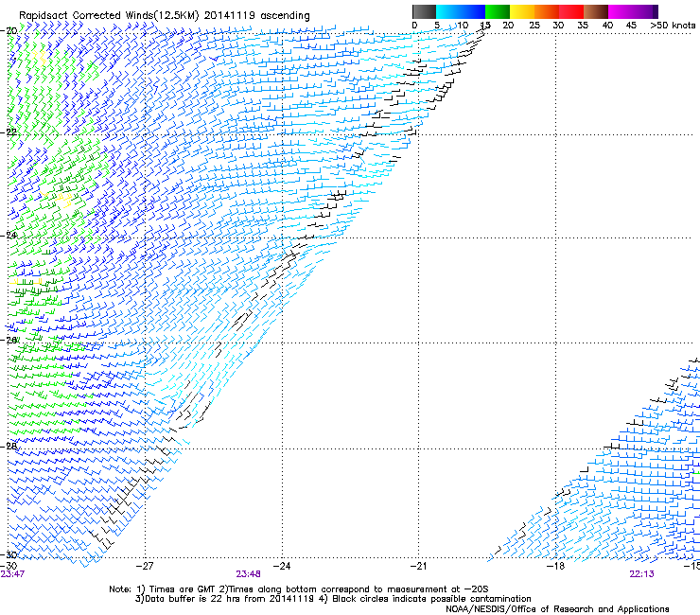Click the gray 0-5 knots legend swatch
The image size is (700, 615).
pyautogui.click(x=424, y=11)
